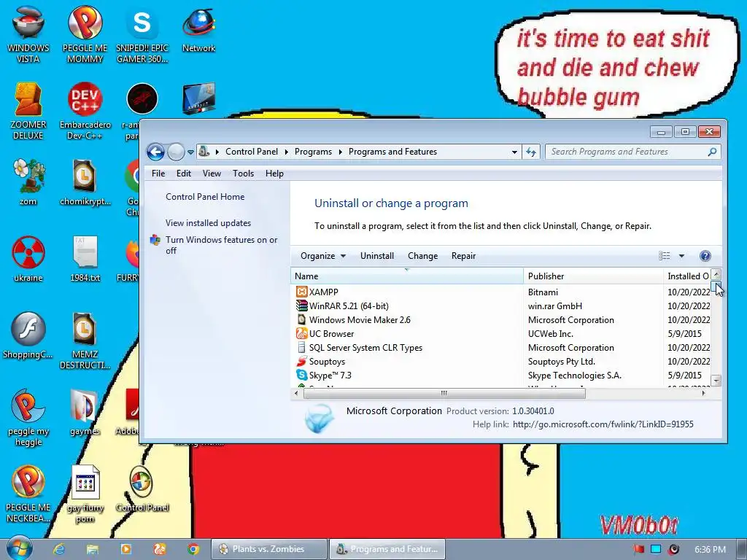Click the Change toolbar button

422,256
